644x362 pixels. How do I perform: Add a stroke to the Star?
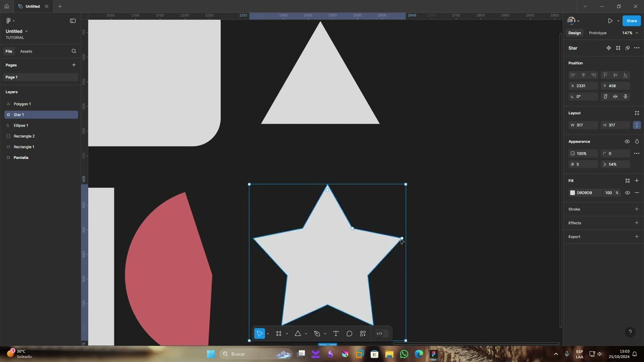pos(636,209)
